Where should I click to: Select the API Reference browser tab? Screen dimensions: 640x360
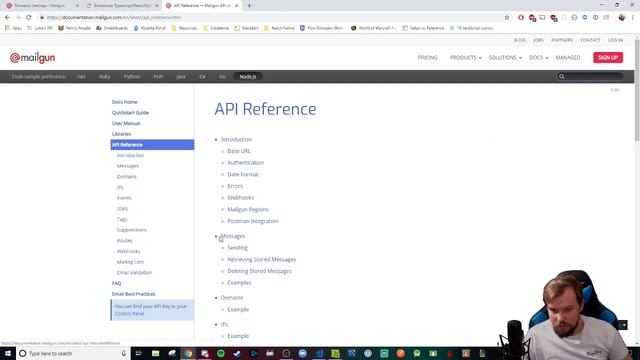202,6
